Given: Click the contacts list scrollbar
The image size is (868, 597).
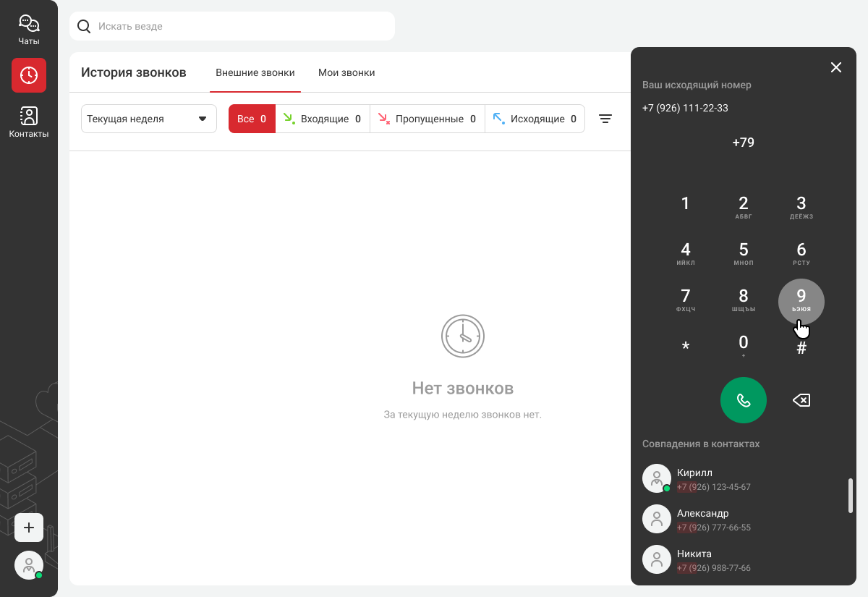Looking at the screenshot, I should click(x=851, y=496).
